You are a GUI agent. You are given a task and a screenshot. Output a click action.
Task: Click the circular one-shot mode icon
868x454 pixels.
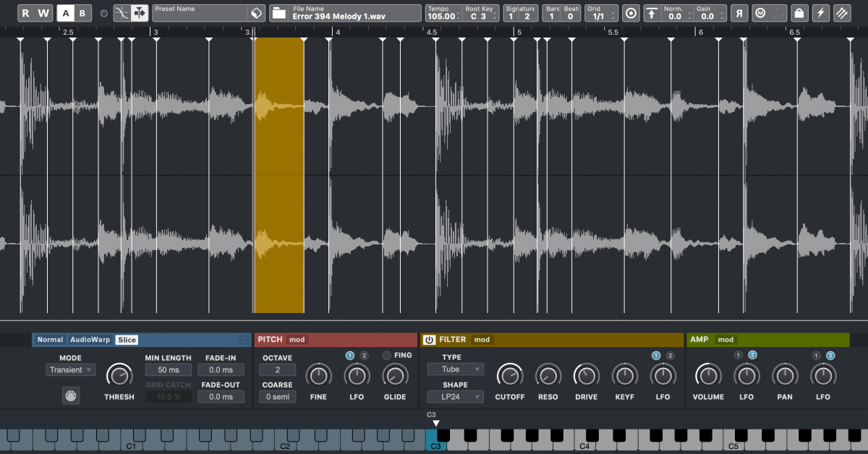pyautogui.click(x=631, y=13)
